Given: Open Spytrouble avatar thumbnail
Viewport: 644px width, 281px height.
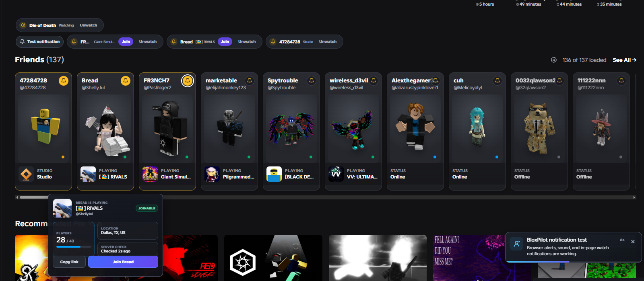Looking at the screenshot, I should pos(291,129).
